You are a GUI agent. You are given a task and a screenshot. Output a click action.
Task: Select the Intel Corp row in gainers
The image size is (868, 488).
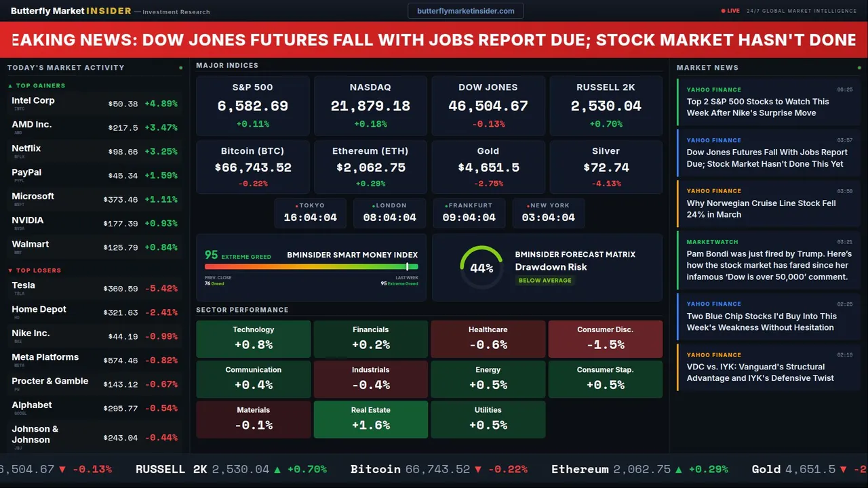[95, 103]
